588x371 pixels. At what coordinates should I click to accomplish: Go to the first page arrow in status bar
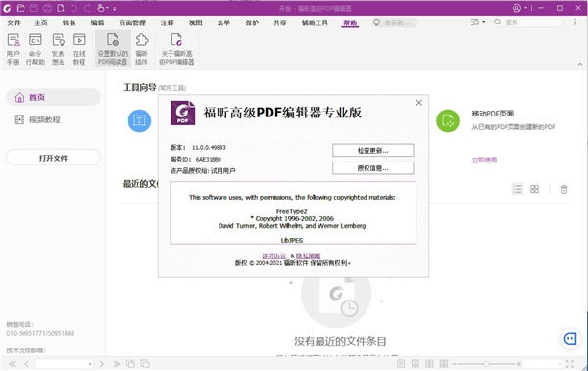pyautogui.click(x=13, y=364)
